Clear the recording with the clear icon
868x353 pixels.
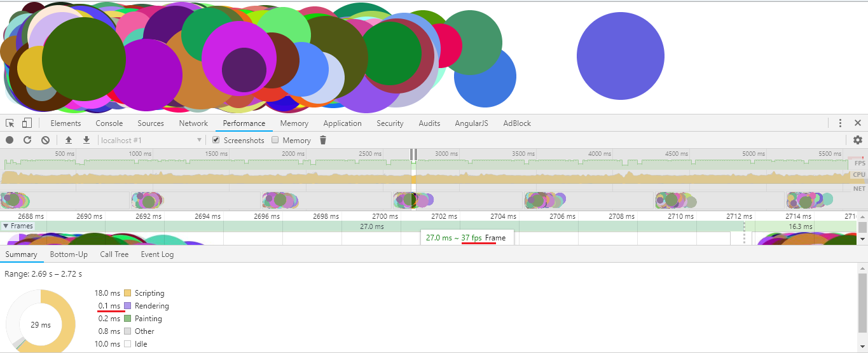[x=45, y=140]
